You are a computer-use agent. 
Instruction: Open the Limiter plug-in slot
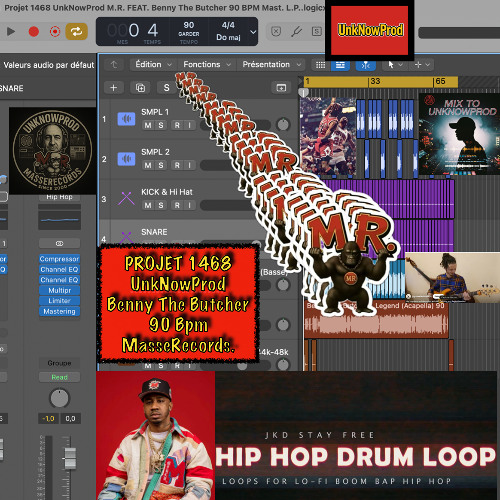(x=59, y=301)
